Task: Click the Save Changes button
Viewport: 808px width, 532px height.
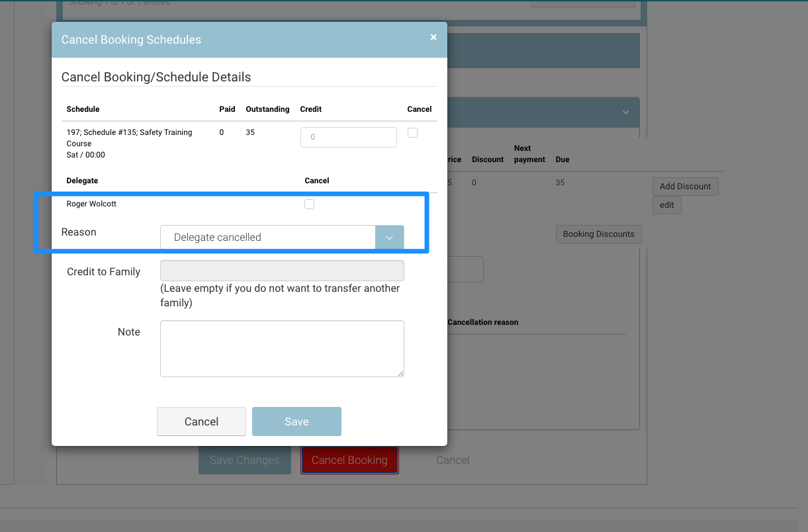Action: click(244, 461)
